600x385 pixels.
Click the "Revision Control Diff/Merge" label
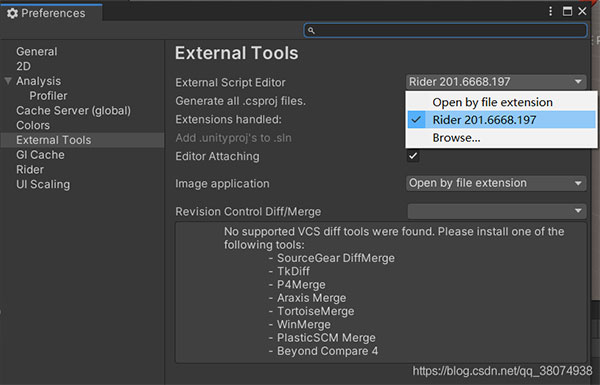(x=248, y=212)
